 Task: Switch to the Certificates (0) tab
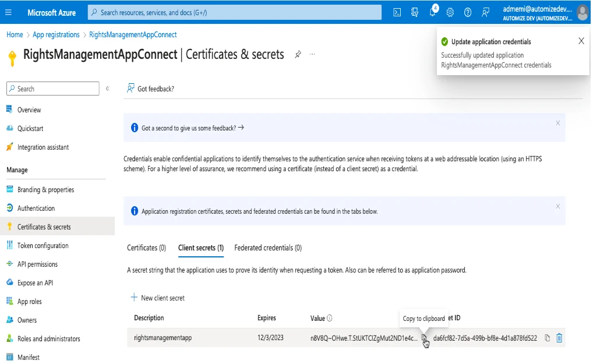[x=146, y=248]
